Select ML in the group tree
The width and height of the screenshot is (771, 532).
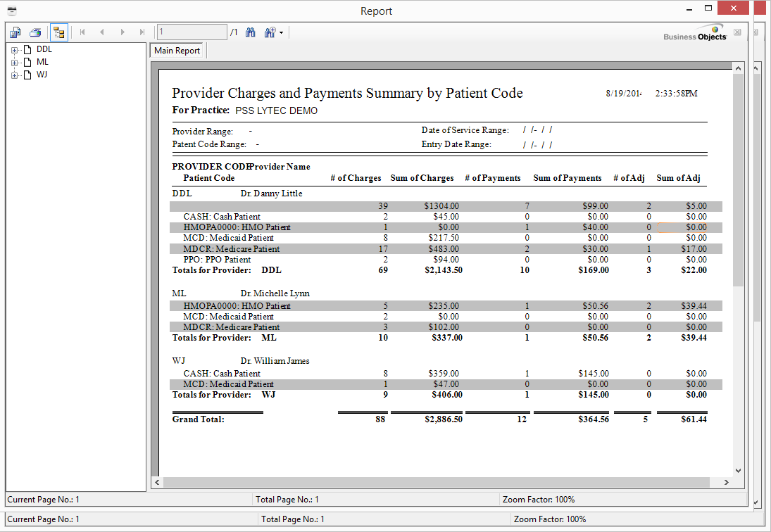pyautogui.click(x=42, y=62)
